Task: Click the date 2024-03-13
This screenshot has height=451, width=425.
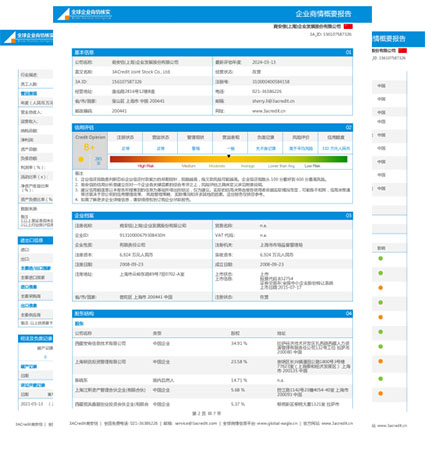Action: pos(264,62)
